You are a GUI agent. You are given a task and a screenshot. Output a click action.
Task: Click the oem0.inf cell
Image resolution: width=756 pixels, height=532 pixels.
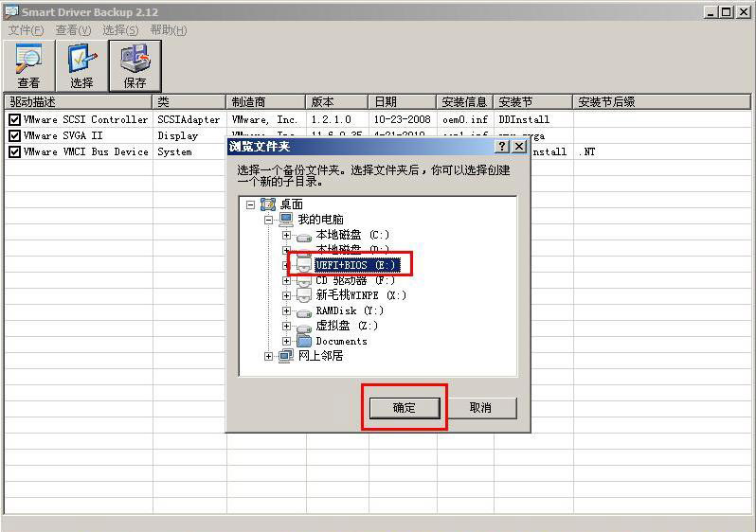coord(465,119)
